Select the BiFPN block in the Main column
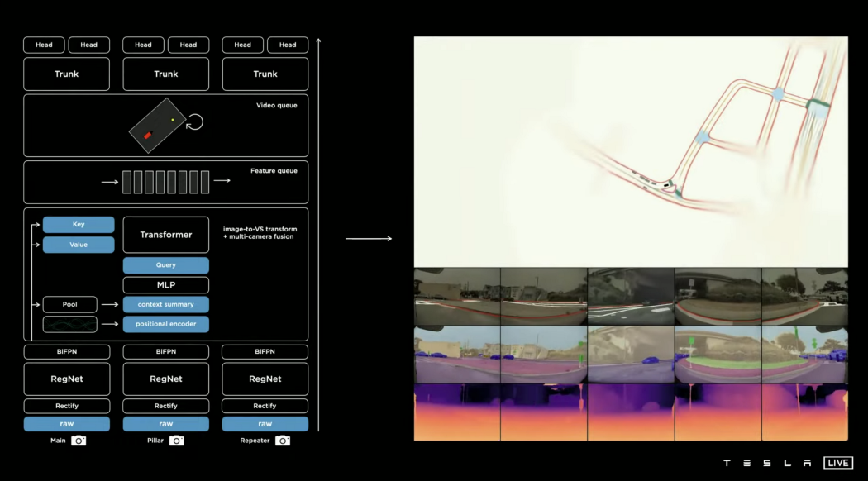868x481 pixels. tap(66, 351)
